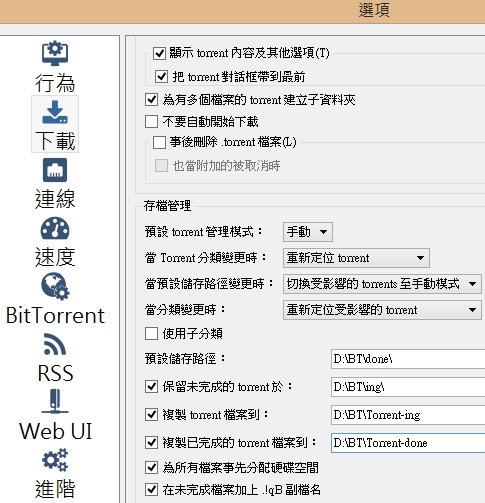Click 預設儲存路徑 field D:\BT\done\
The image size is (485, 503).
[x=408, y=359]
